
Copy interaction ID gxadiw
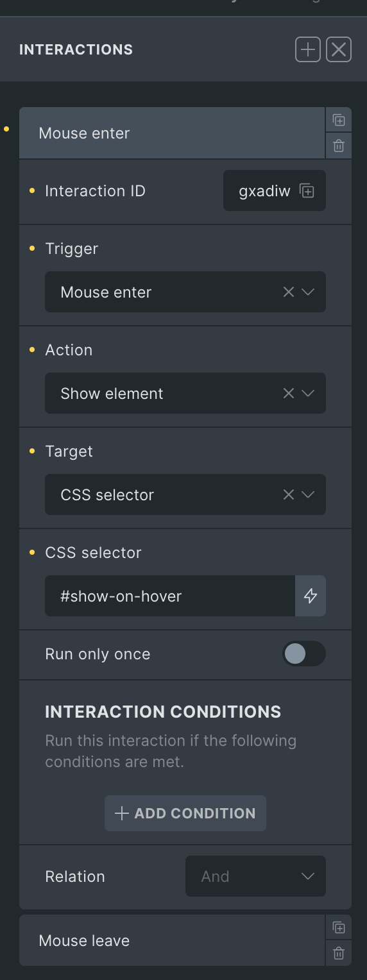point(307,190)
